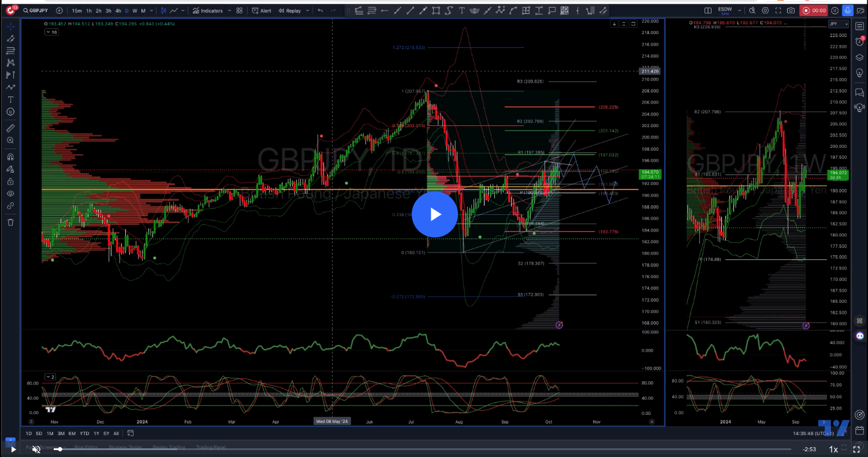Open the go to date calendar icon
Screen dimensions: 868x457
click(x=131, y=433)
